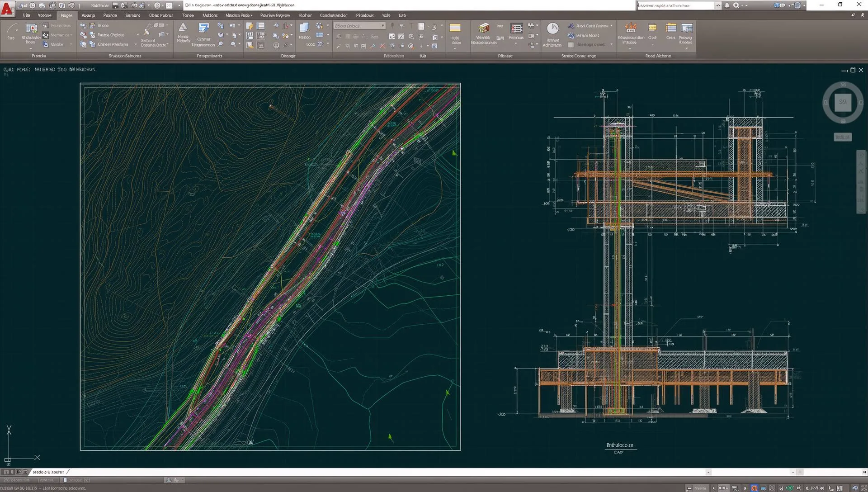Click the button below the ViewCube
The image size is (868, 492).
pos(843,137)
